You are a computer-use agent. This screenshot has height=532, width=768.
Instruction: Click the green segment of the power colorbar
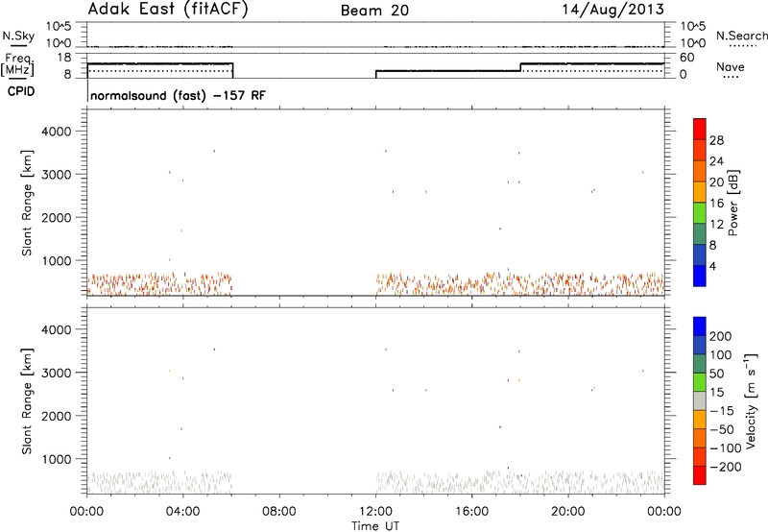pos(700,213)
